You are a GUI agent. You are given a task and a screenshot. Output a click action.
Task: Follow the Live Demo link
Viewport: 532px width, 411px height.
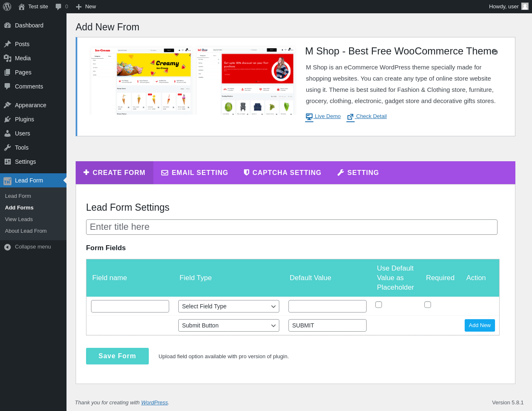click(328, 116)
